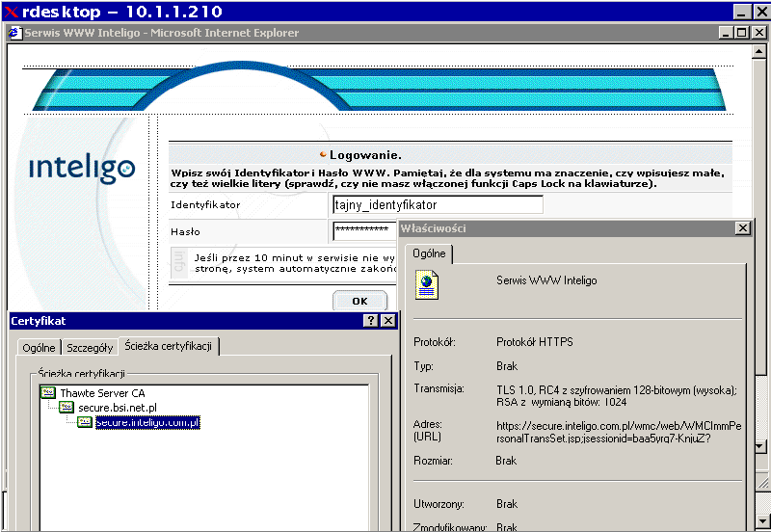Minimize the rdesktop window

coord(742,11)
